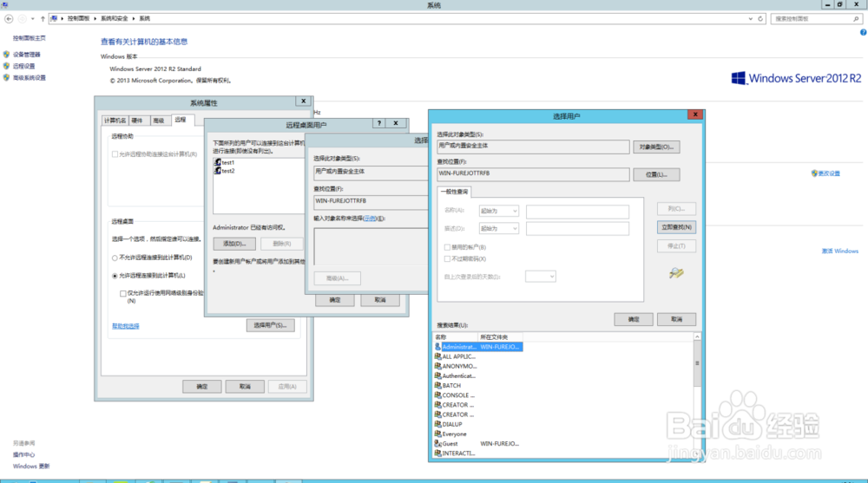Select the 一般性查询 tab
The image size is (868, 483).
point(455,192)
